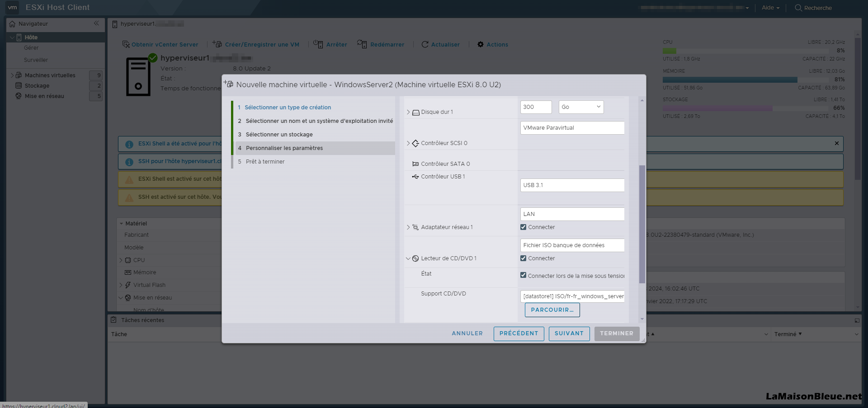Go to step 1 Sélectionner un type de création
Viewport: 868px width, 408px height.
[288, 108]
